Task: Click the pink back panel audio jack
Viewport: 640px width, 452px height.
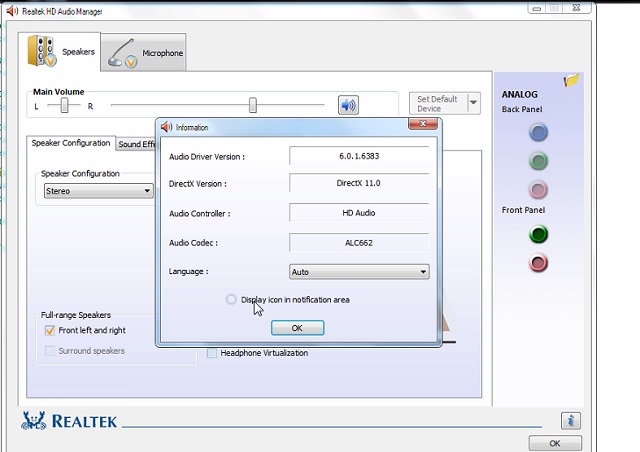Action: pyautogui.click(x=539, y=190)
